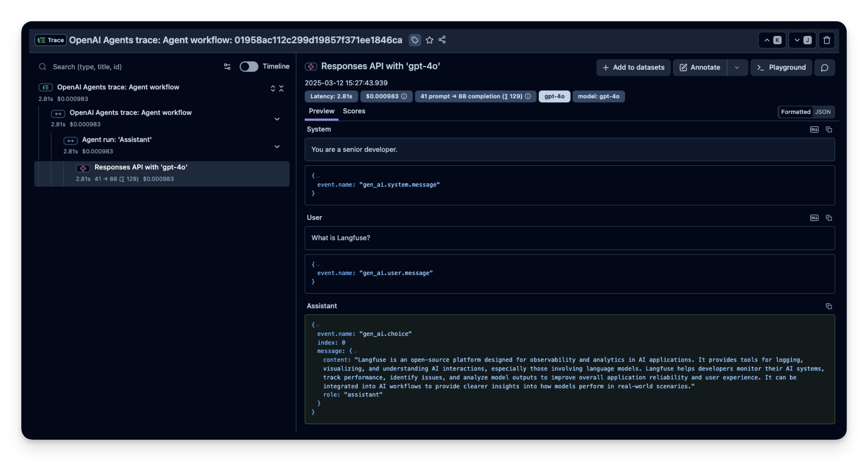Viewport: 868px width, 461px height.
Task: Open the Playground button
Action: (781, 68)
